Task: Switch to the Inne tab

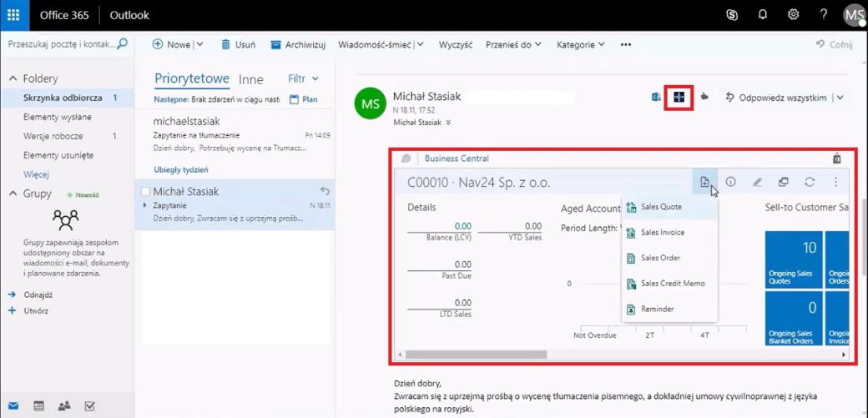Action: pyautogui.click(x=250, y=80)
